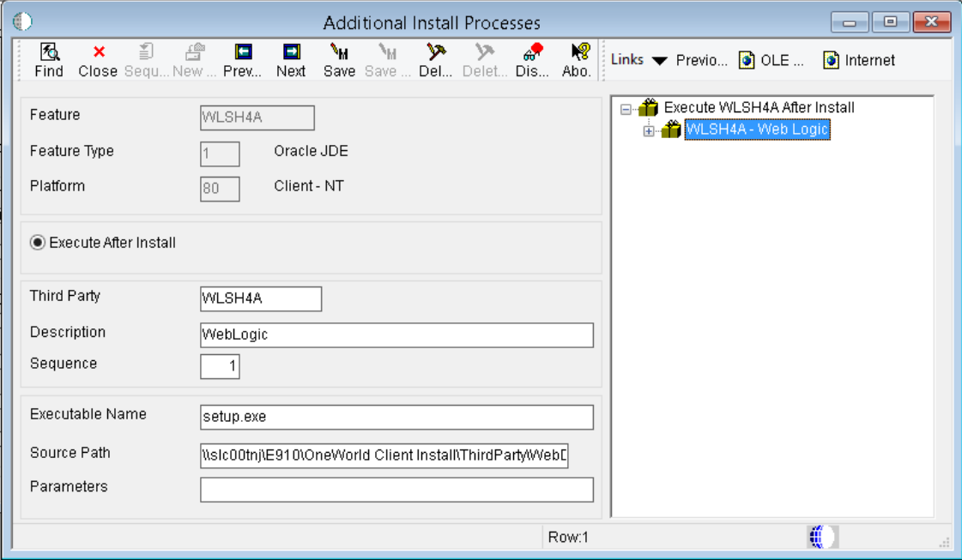Viewport: 962px width, 560px height.
Task: Open the Links dropdown arrow
Action: pyautogui.click(x=660, y=61)
